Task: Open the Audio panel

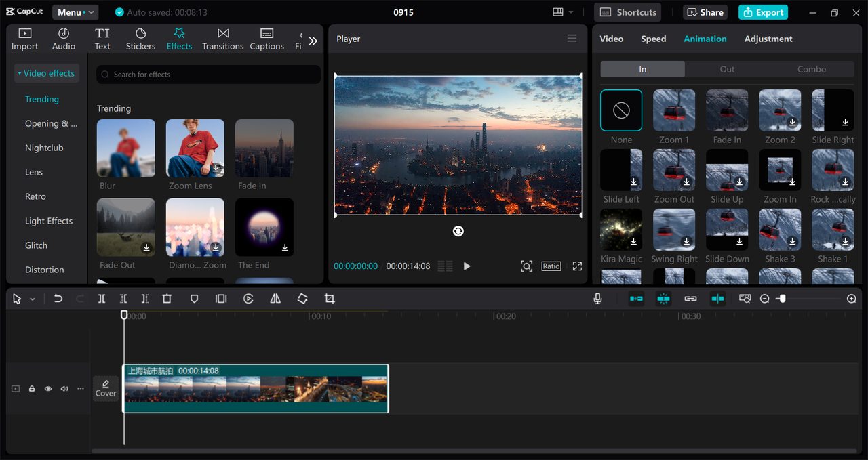Action: click(64, 39)
